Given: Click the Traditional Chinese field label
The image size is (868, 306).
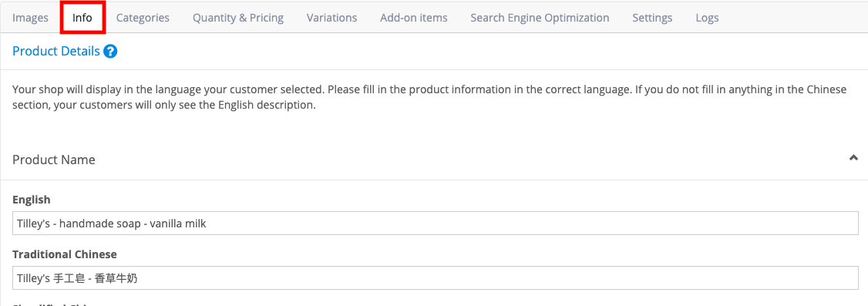Looking at the screenshot, I should [64, 254].
